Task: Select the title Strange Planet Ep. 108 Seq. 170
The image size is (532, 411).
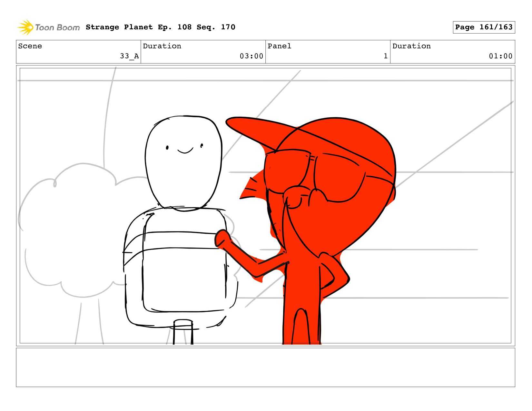Action: (161, 27)
